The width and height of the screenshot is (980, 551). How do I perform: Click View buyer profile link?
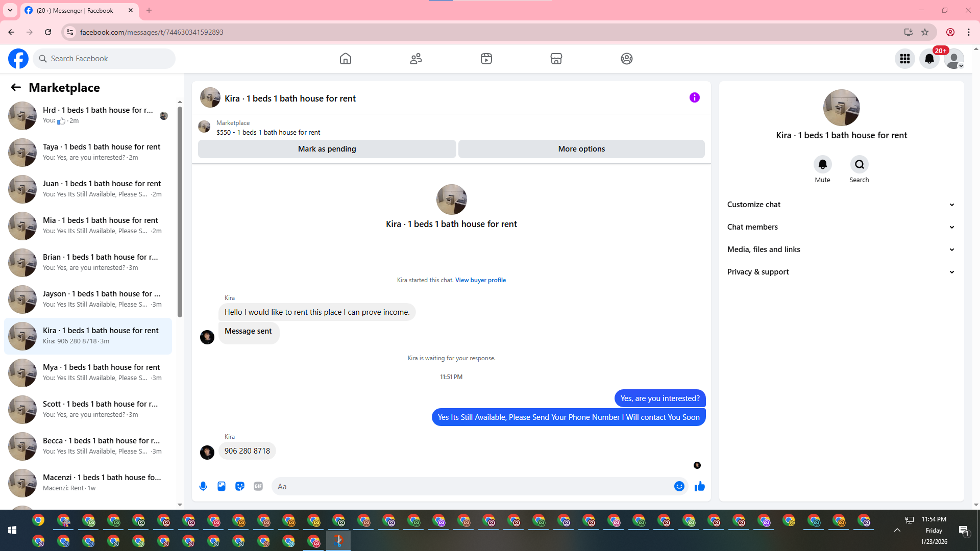[480, 280]
